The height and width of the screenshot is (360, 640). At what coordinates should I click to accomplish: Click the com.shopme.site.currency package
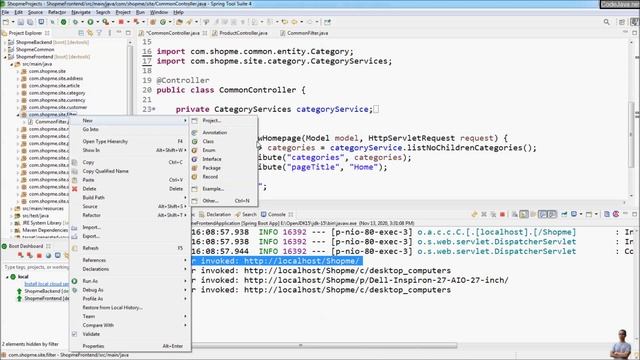(57, 100)
